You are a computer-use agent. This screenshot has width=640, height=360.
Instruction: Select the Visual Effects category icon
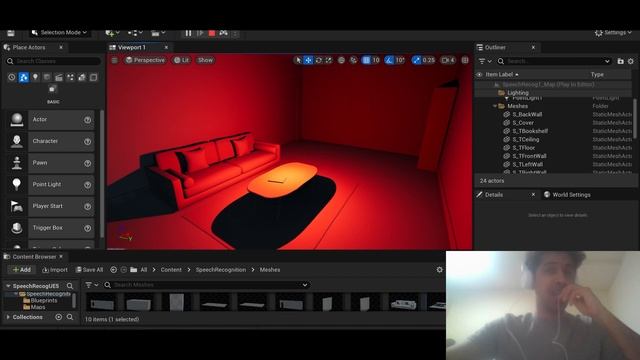tap(70, 77)
